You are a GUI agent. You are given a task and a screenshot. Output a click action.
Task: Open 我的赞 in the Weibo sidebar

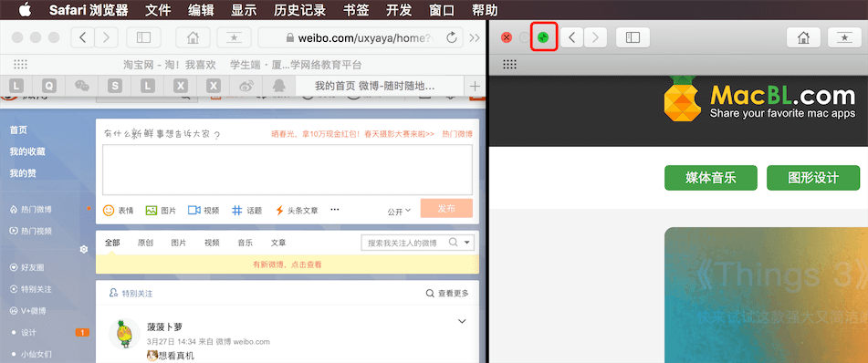pyautogui.click(x=23, y=173)
